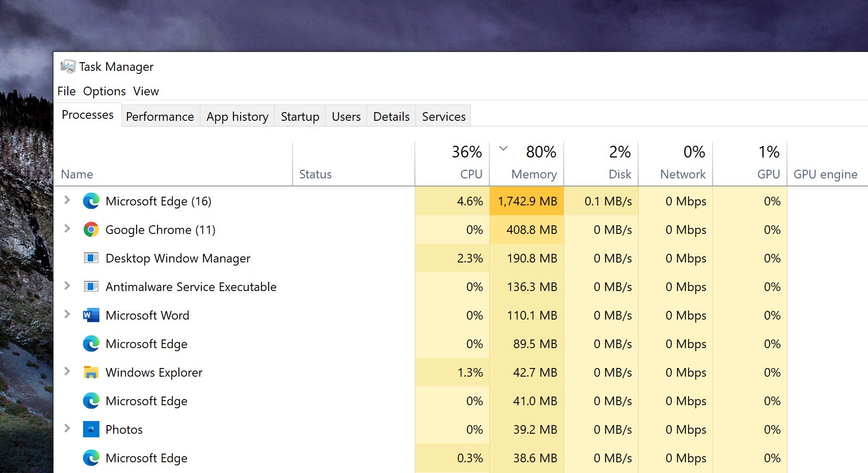This screenshot has height=473, width=868.
Task: Expand the Microsoft Word process group
Action: point(67,314)
